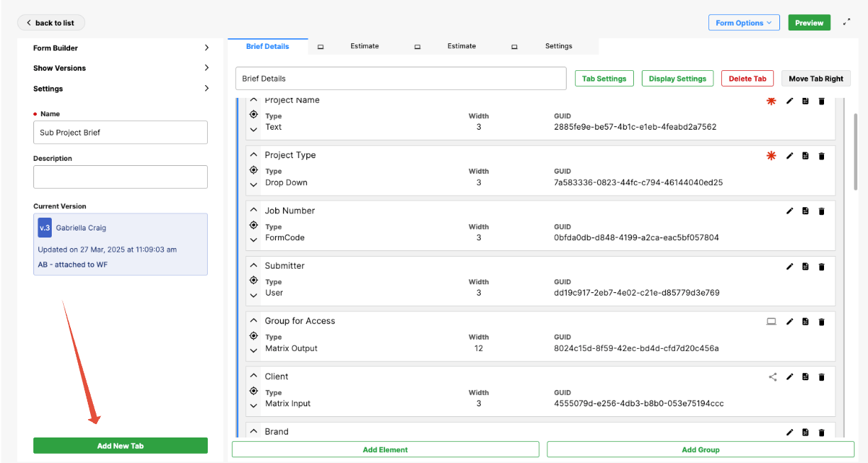
Task: Edit the Client element
Action: [789, 377]
